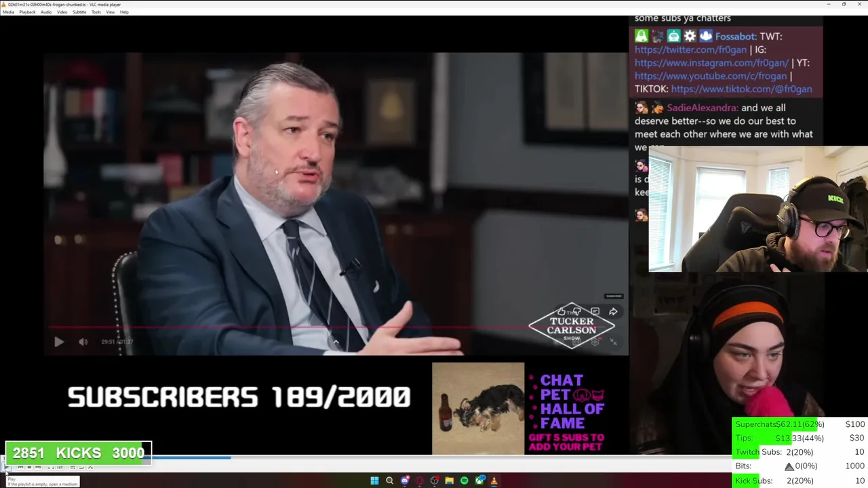This screenshot has height=488, width=868.
Task: Click the gear badge beside Fossabot
Action: (690, 37)
